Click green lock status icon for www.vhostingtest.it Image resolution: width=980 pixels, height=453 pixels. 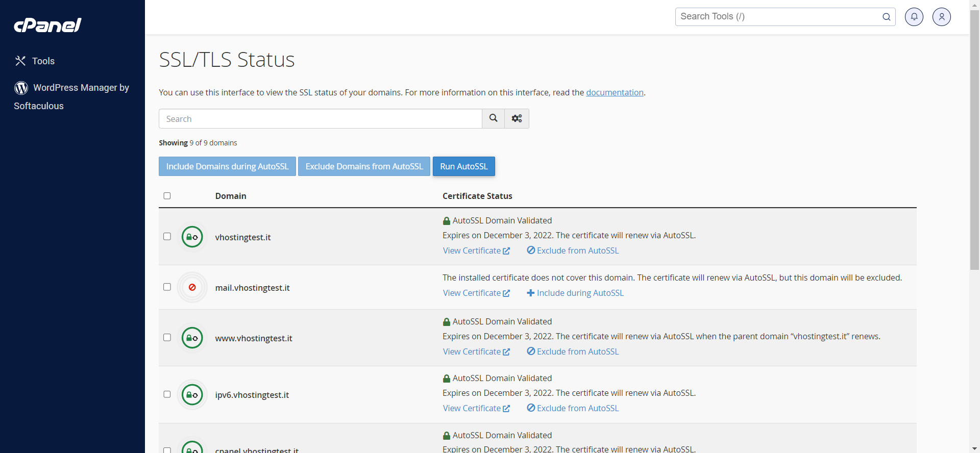tap(192, 338)
